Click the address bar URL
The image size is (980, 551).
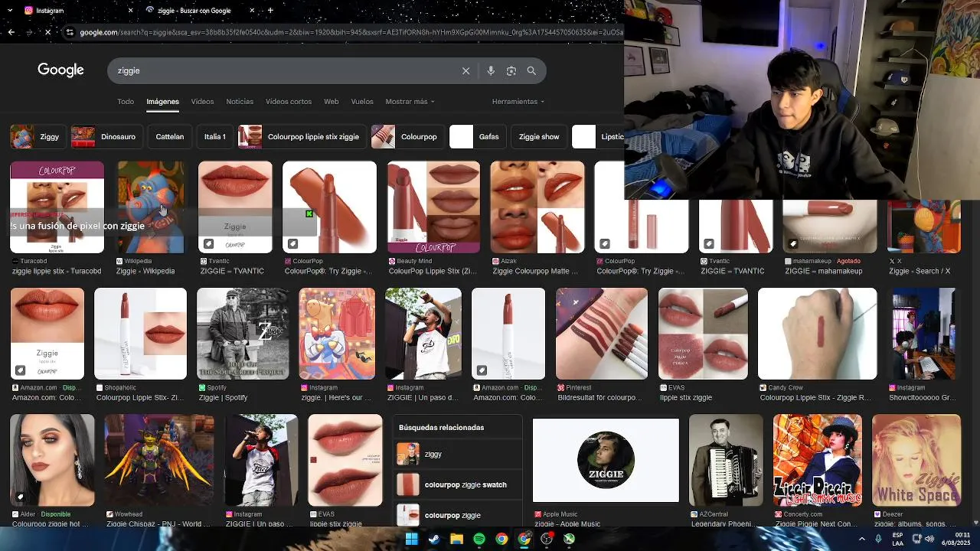click(x=351, y=32)
